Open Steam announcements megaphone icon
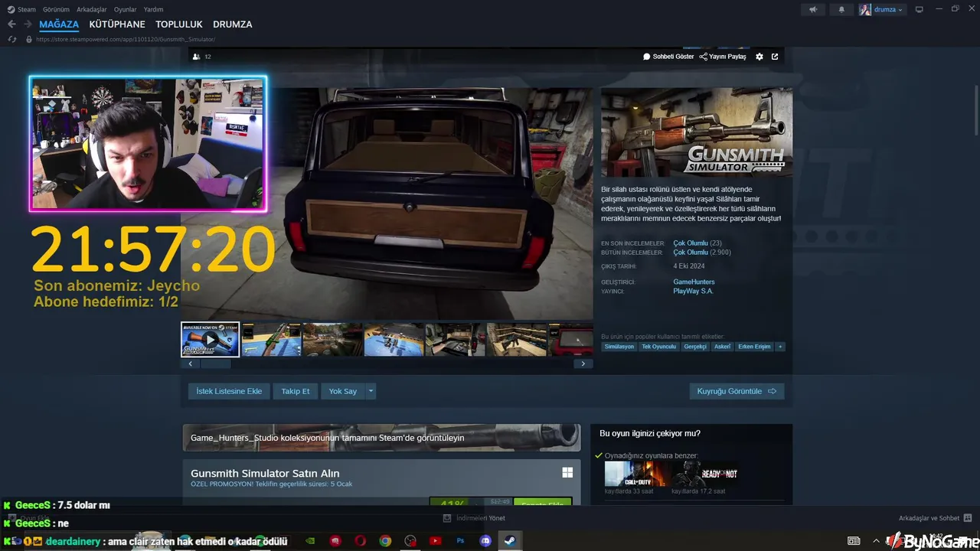The height and width of the screenshot is (551, 980). (813, 9)
